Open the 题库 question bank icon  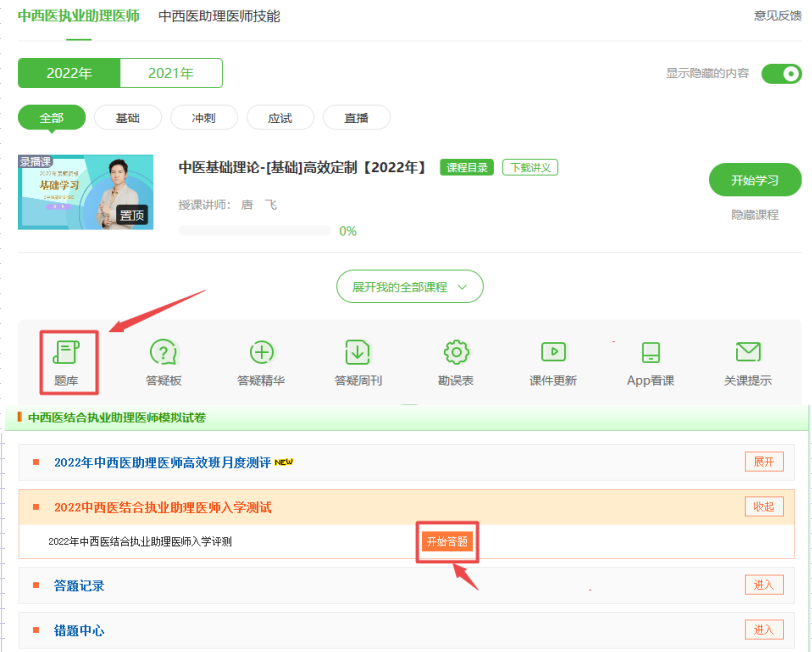[x=69, y=362]
